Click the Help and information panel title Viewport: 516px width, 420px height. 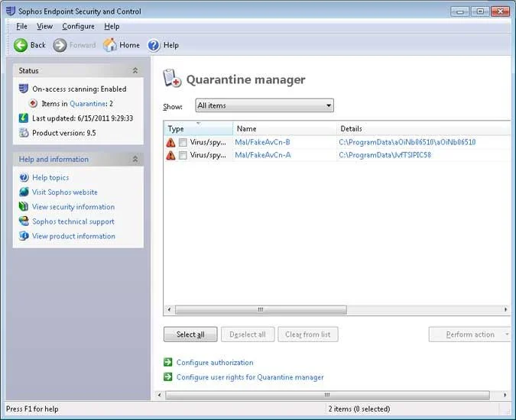54,159
